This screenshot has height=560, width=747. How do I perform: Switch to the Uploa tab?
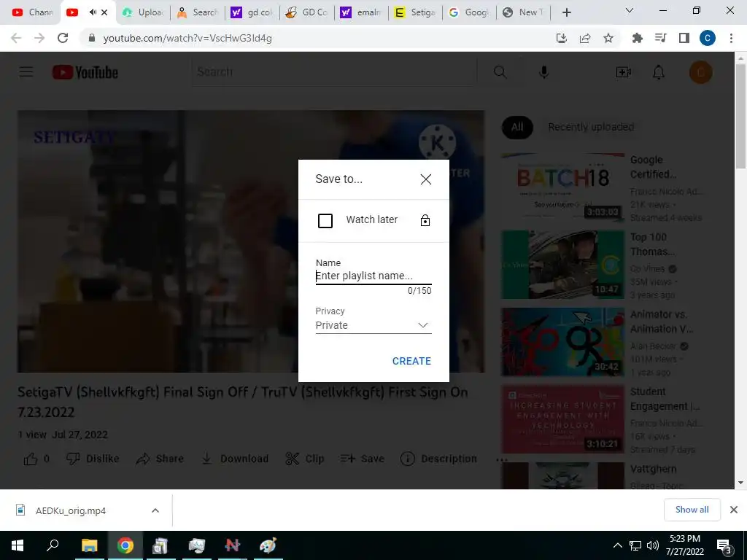tap(142, 12)
